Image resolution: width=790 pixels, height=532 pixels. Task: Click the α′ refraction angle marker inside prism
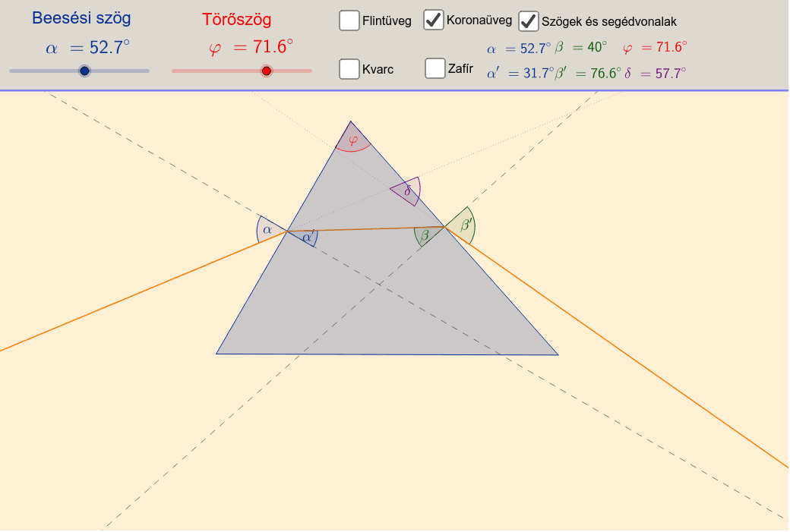(x=307, y=238)
